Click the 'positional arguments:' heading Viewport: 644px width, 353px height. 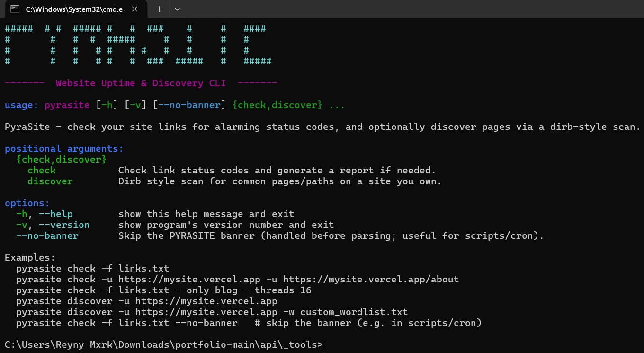click(x=64, y=148)
